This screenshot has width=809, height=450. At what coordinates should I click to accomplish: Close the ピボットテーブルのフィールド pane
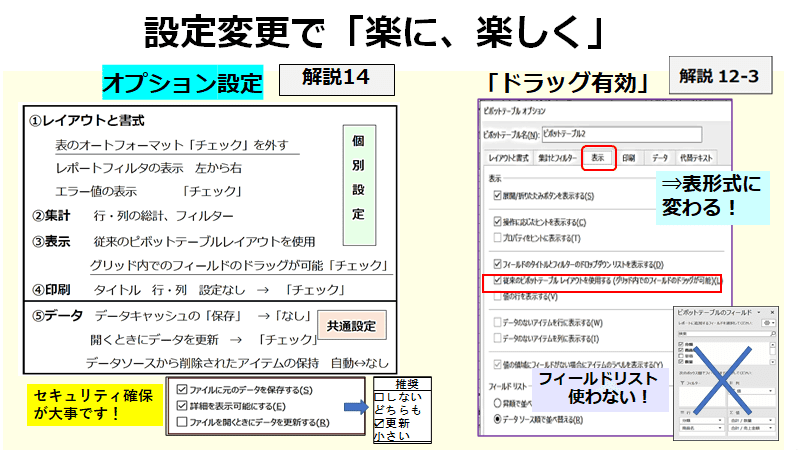(772, 312)
